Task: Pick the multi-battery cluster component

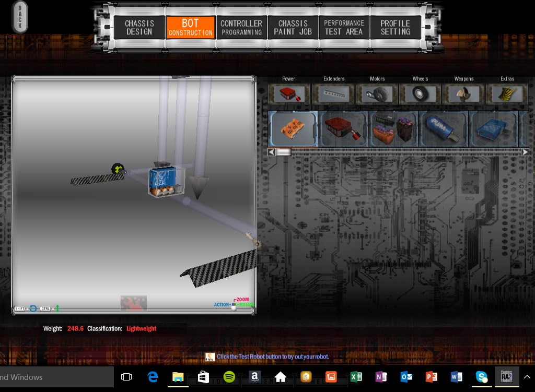Action: (x=393, y=129)
